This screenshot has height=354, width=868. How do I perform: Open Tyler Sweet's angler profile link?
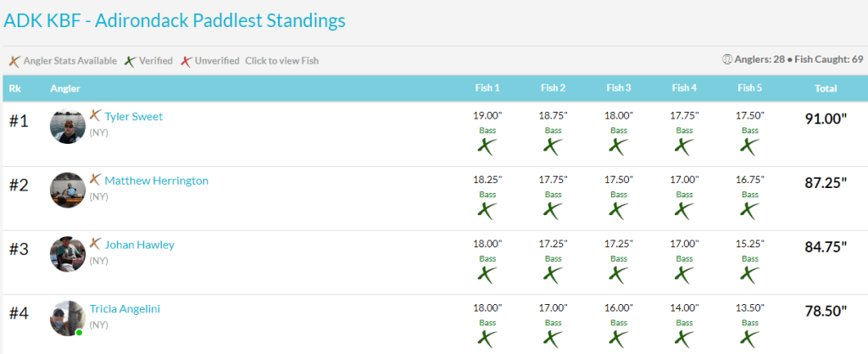coord(133,117)
